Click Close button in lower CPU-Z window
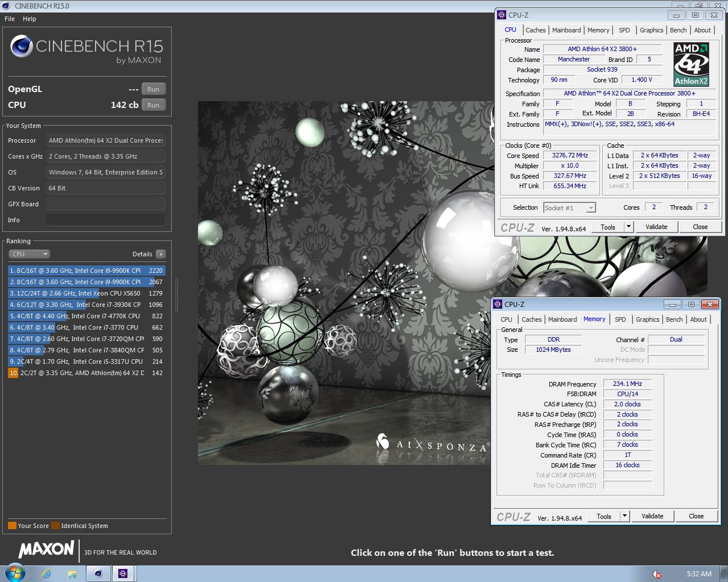The image size is (728, 582). (696, 516)
